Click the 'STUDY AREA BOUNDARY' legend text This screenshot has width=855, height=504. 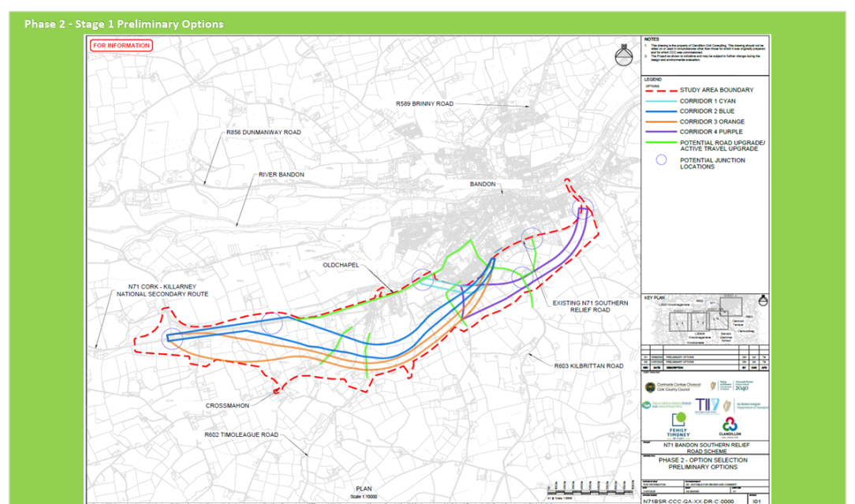716,90
